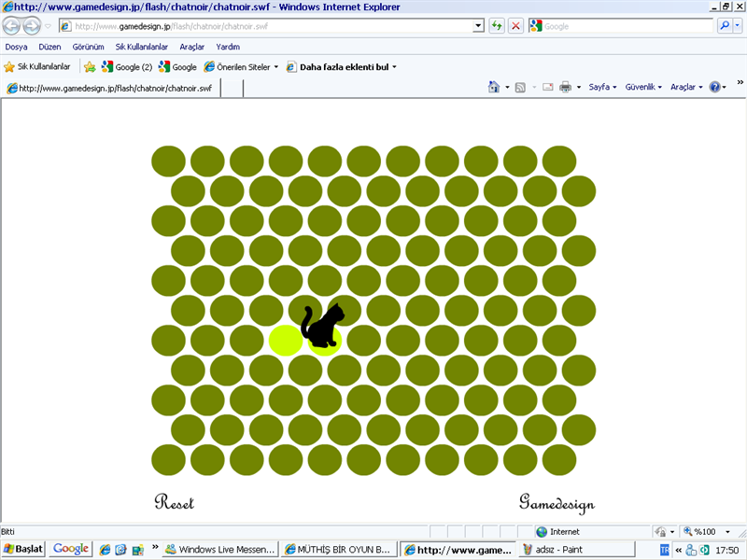This screenshot has height=560, width=747.
Task: Click the RSS feeds icon
Action: tap(520, 87)
